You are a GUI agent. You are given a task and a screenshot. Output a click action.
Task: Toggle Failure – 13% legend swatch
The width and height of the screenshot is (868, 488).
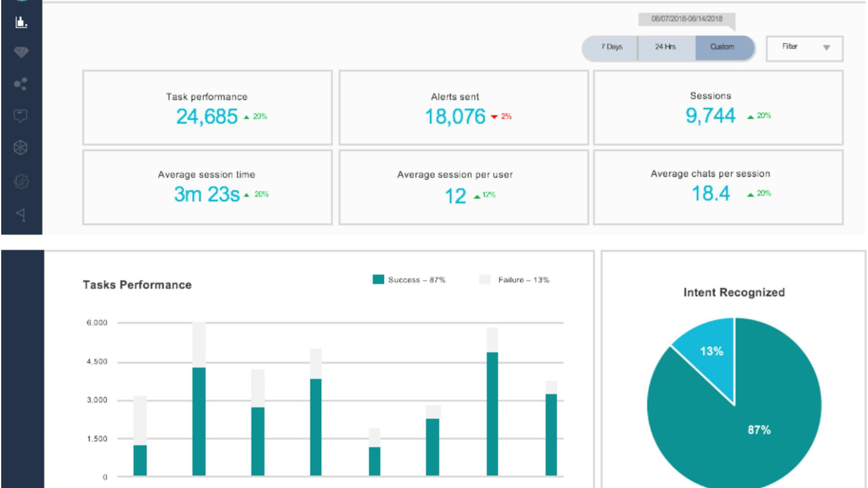485,280
